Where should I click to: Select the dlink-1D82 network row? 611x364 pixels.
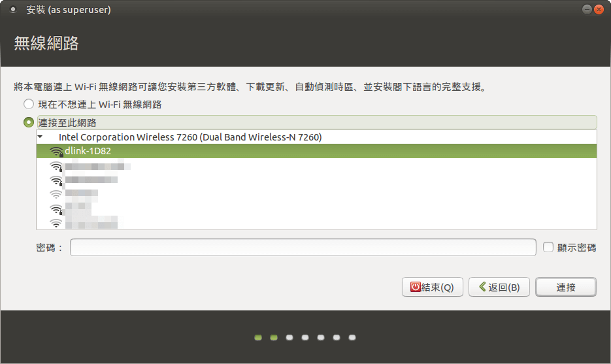(316, 151)
